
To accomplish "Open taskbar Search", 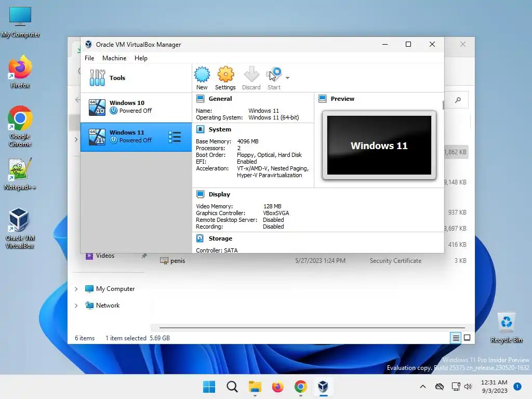I will 232,387.
